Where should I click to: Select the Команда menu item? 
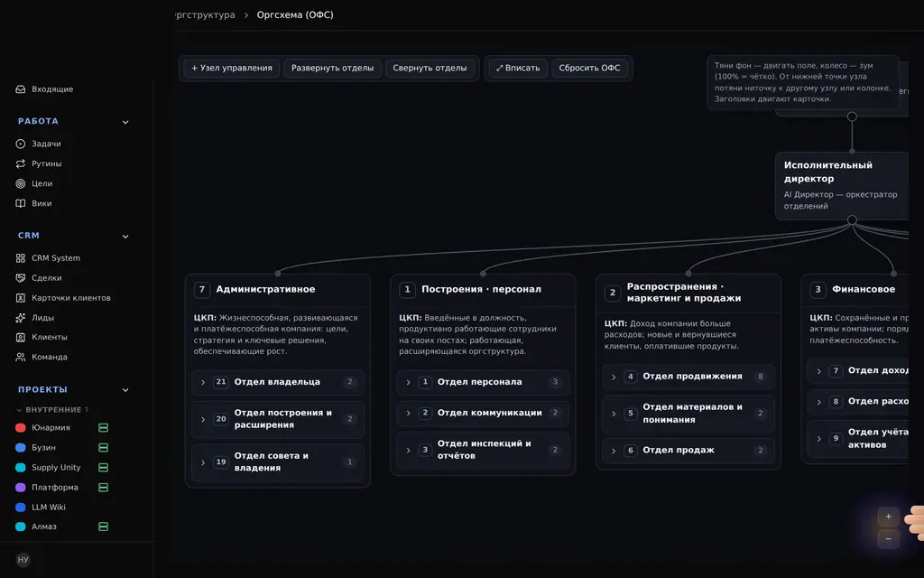50,357
